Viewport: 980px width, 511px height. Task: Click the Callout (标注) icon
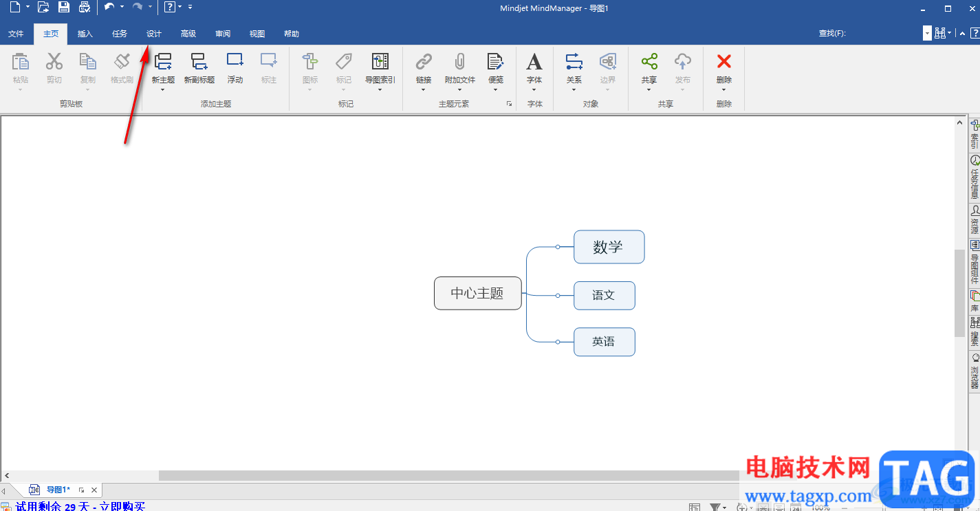(x=269, y=62)
